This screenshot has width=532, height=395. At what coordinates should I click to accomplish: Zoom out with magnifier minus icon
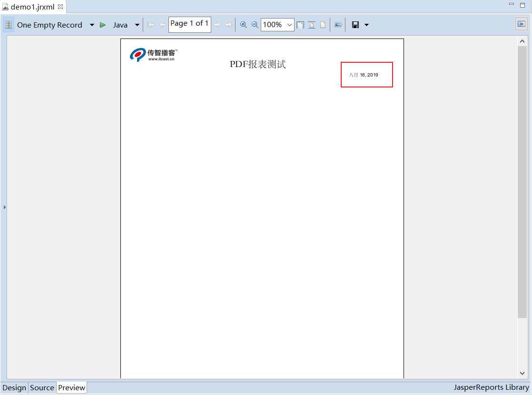point(255,25)
